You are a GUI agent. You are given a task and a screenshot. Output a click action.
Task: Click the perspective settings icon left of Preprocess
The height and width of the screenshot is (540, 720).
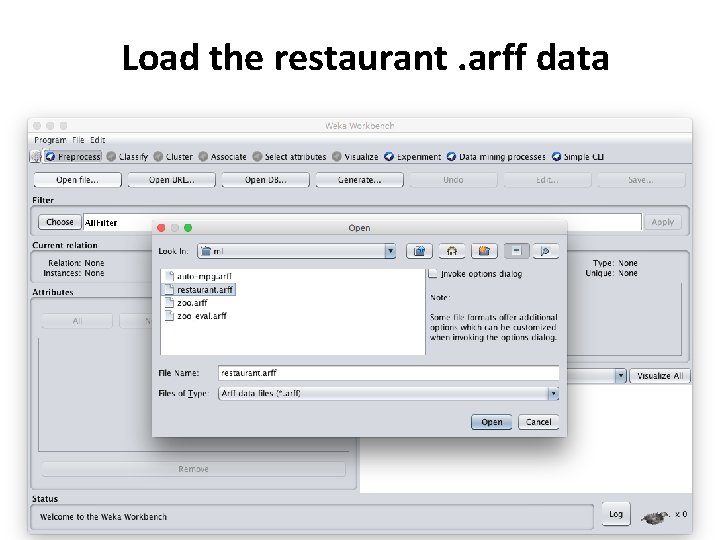coord(36,157)
